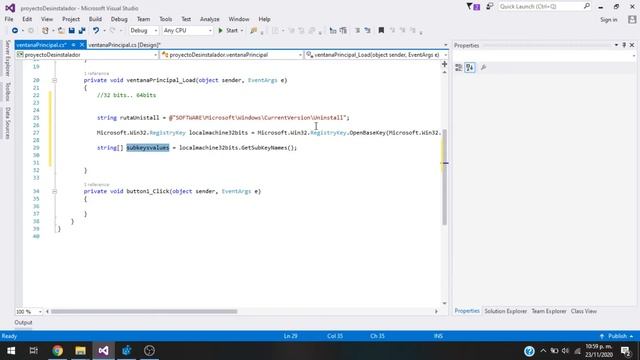The image size is (640, 360).
Task: Open the View menu
Action: point(47,19)
